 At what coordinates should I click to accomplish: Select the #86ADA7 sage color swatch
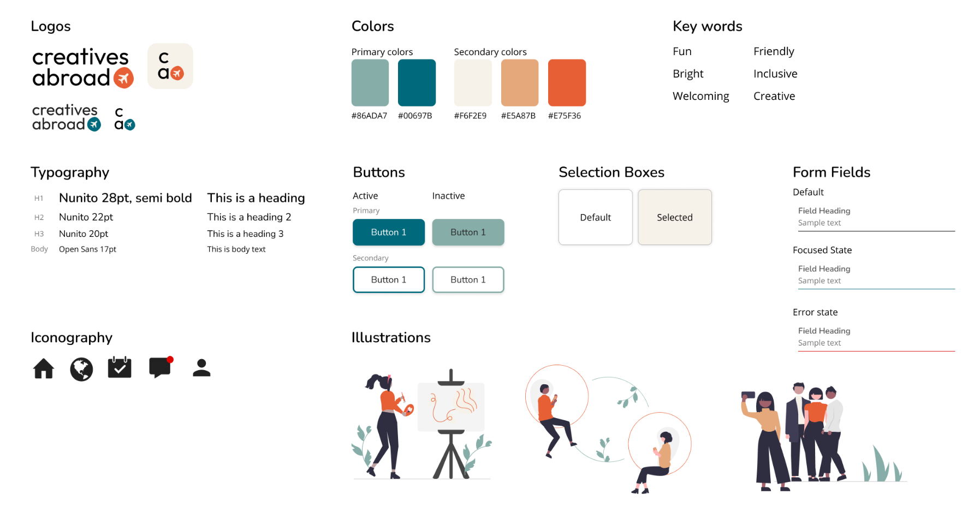[370, 82]
